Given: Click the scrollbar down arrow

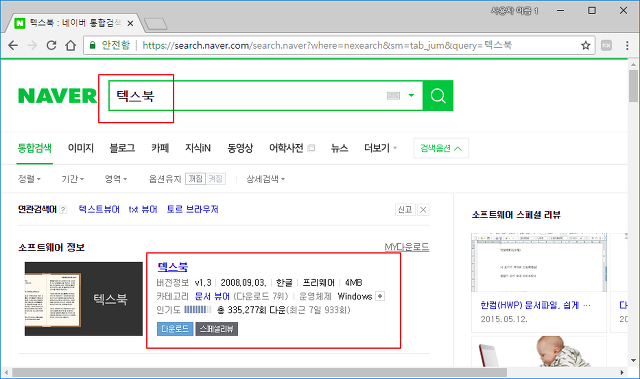Looking at the screenshot, I should coord(633,361).
